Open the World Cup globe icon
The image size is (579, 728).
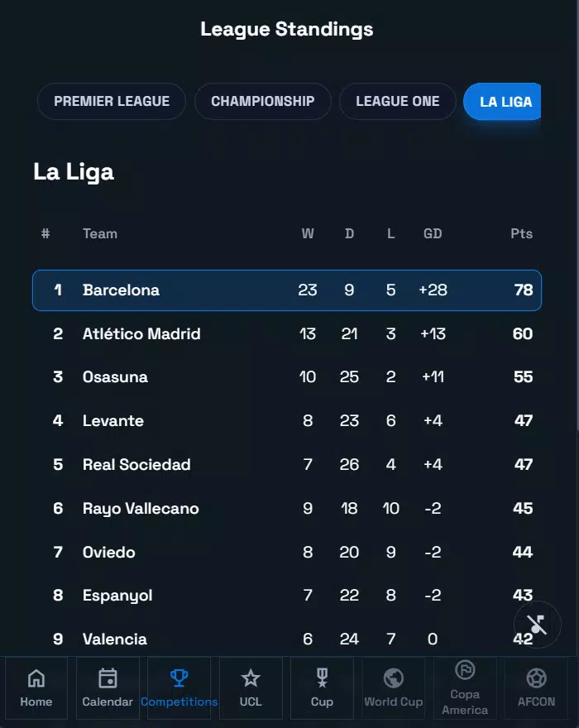(x=394, y=679)
